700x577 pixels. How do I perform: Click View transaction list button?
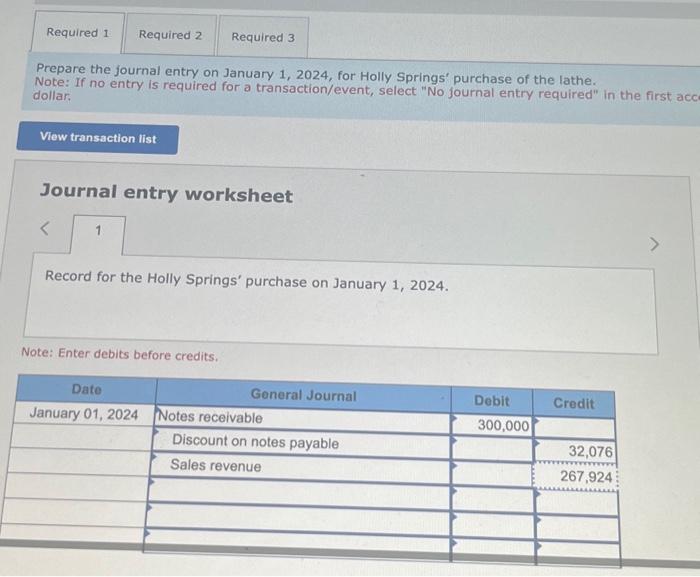[x=98, y=138]
